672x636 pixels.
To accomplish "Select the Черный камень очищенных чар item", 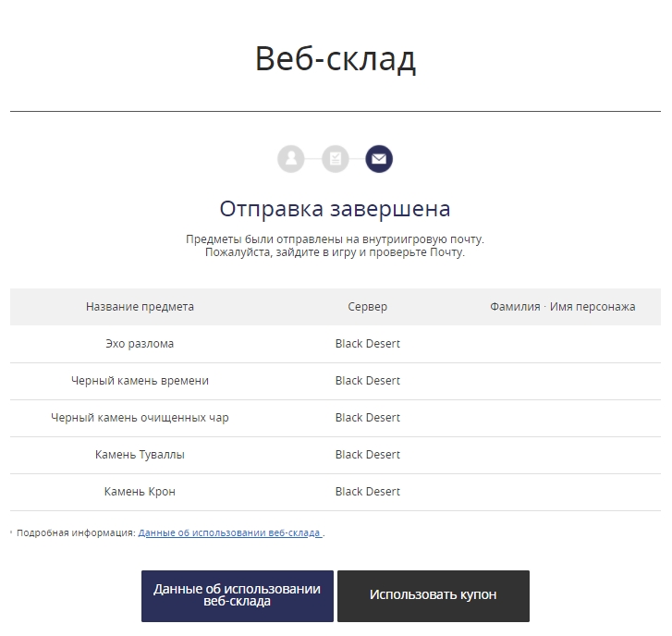I will tap(140, 418).
